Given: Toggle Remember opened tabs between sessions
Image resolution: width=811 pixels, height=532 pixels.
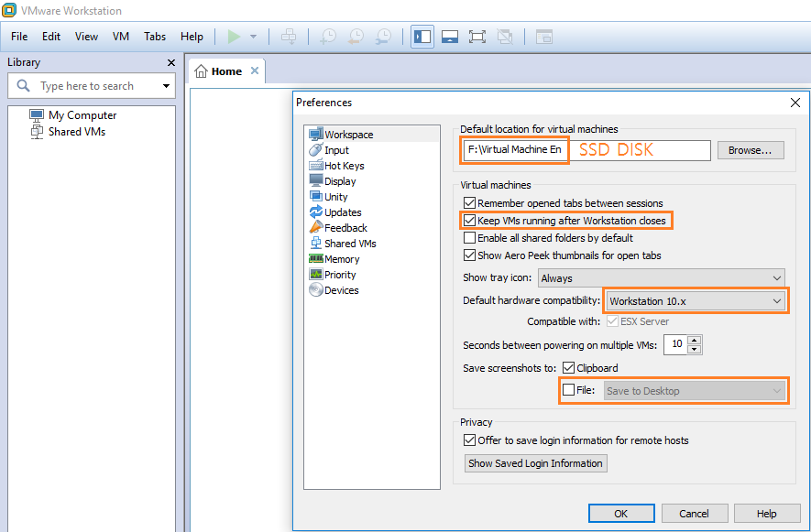Looking at the screenshot, I should click(x=469, y=202).
